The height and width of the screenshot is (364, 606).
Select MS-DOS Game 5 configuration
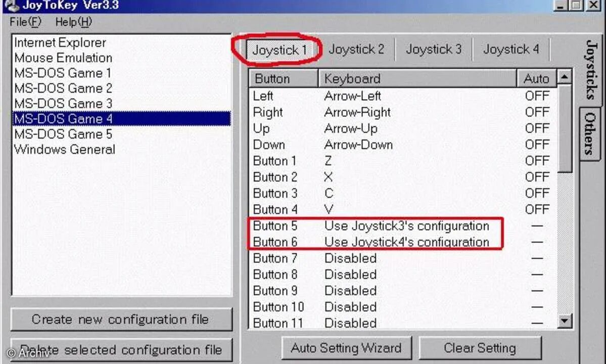coord(122,134)
